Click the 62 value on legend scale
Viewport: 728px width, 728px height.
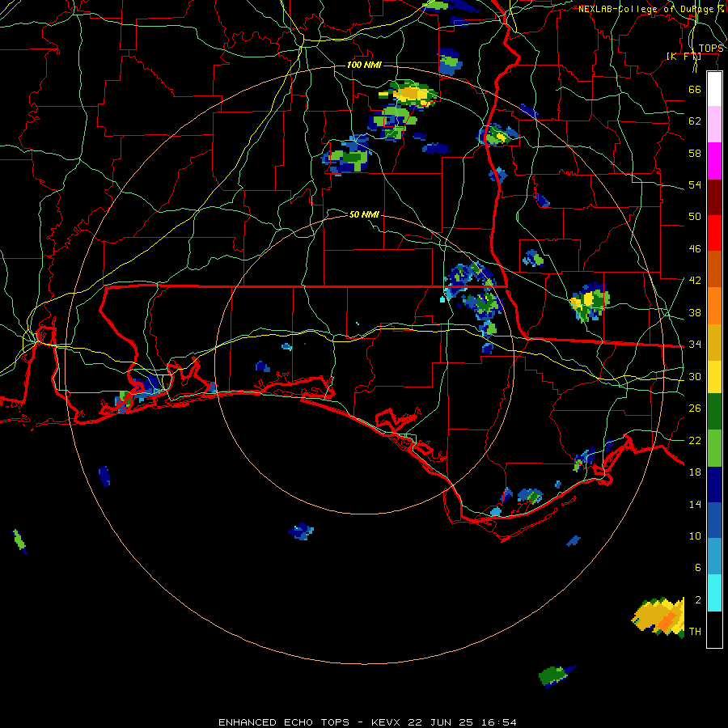(x=695, y=121)
